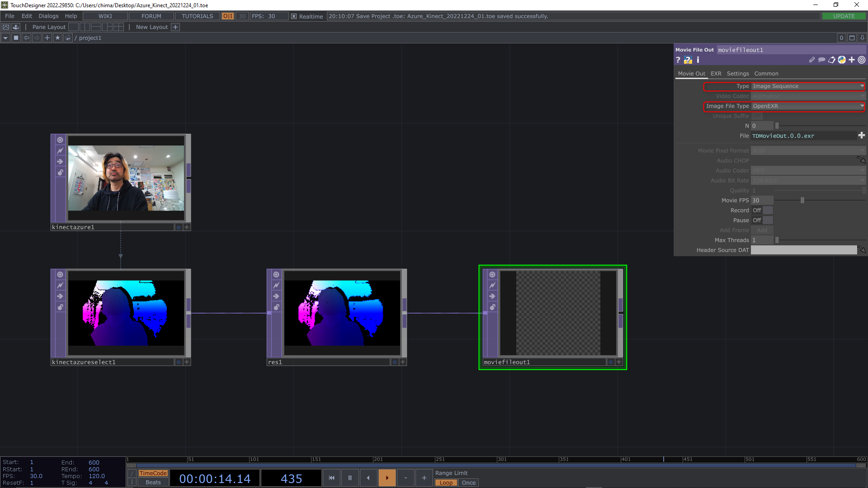Adjust the Movie FPS slider
Image resolution: width=868 pixels, height=488 pixels.
pos(802,200)
